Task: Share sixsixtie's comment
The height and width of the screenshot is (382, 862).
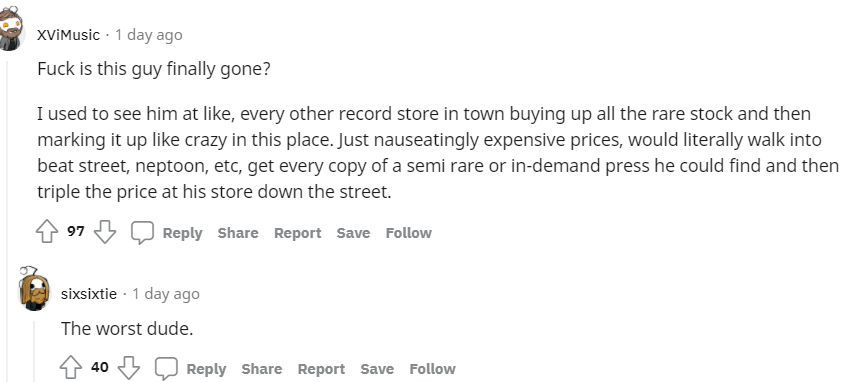Action: point(262,369)
